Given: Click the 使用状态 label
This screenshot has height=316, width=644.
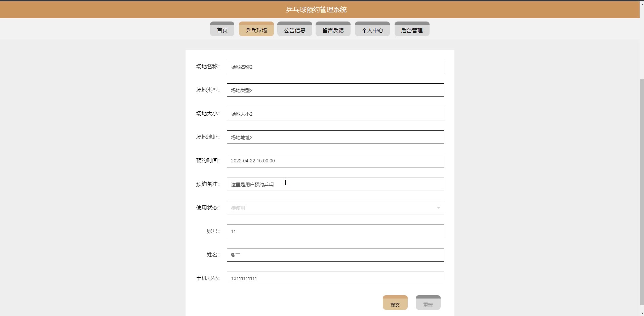Looking at the screenshot, I should click(x=208, y=208).
